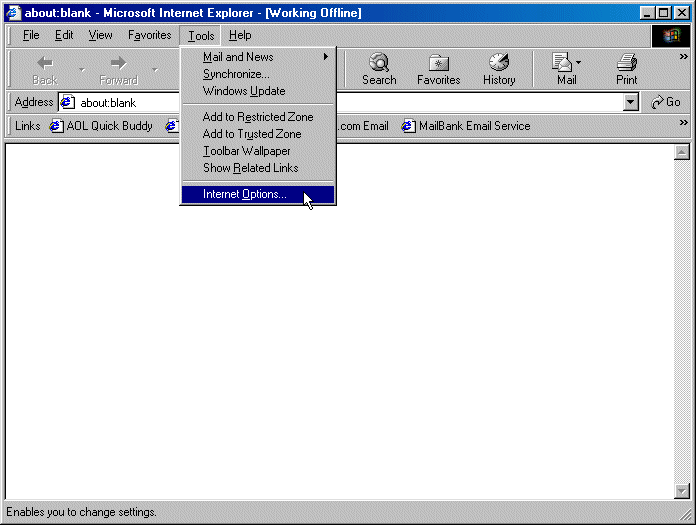Click the vertical scrollbar down arrow
696x525 pixels.
(x=681, y=490)
